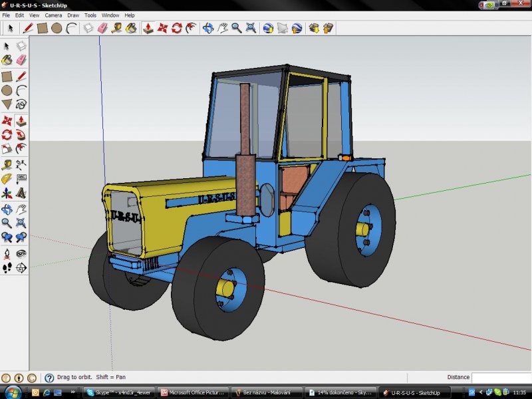Viewport: 532px width, 399px height.
Task: Open the Camera menu
Action: 53,15
